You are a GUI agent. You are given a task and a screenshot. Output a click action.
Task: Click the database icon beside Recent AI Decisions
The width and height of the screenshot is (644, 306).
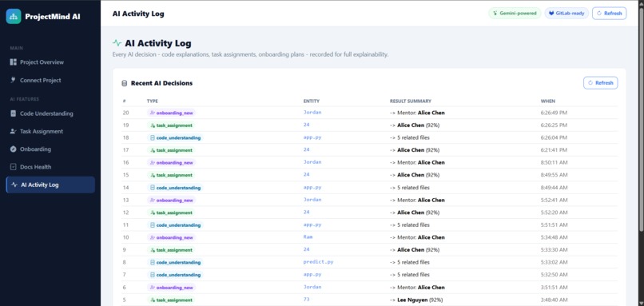tap(125, 83)
